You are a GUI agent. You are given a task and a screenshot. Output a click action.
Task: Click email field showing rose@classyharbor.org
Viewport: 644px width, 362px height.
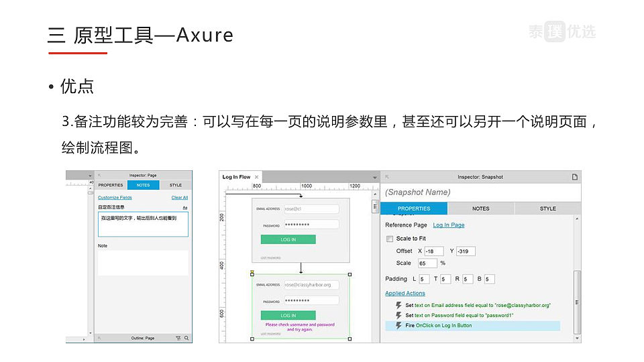point(311,285)
